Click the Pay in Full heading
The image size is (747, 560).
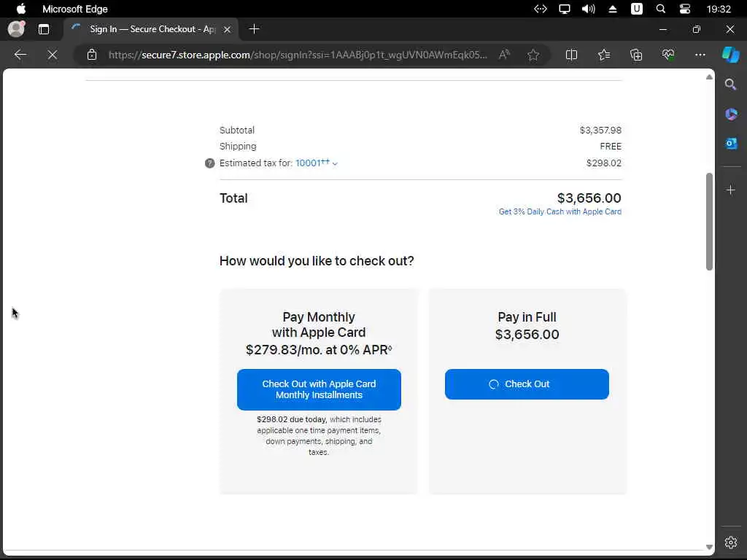coord(527,317)
